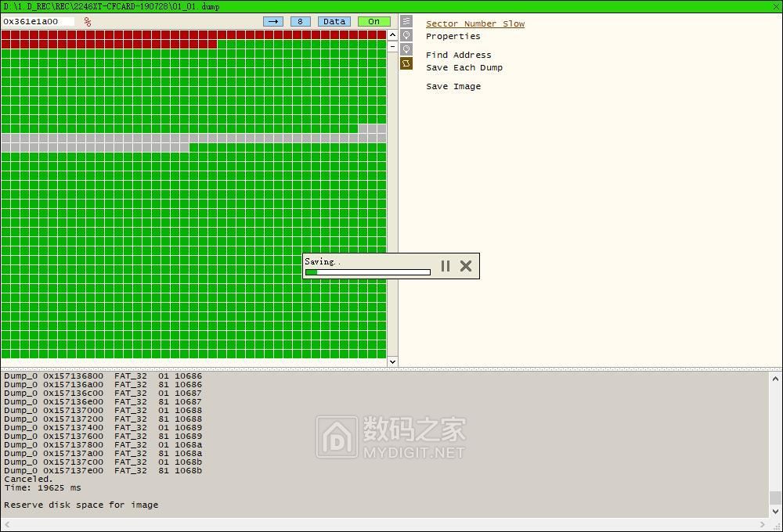The width and height of the screenshot is (783, 532).
Task: Click the 'Saving..' label in the progress dialog
Action: click(x=322, y=261)
